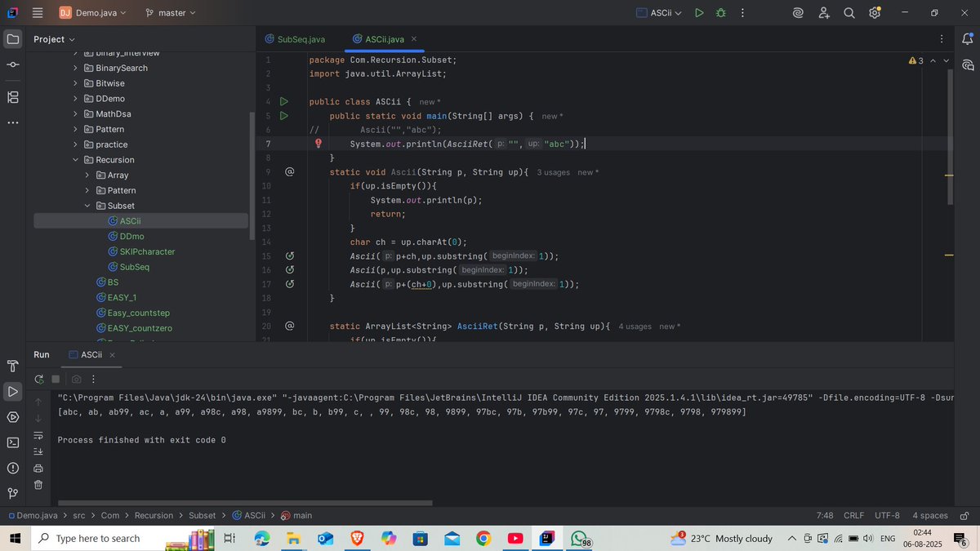Click the warnings count indicator
The width and height of the screenshot is (980, 551).
pos(915,61)
